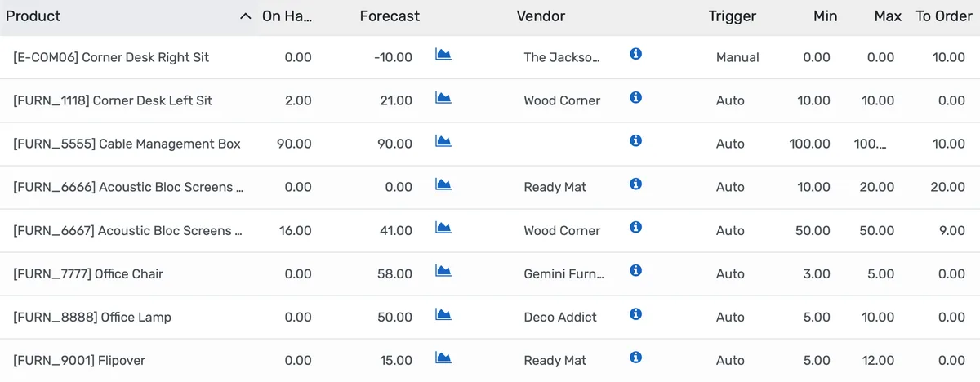The width and height of the screenshot is (980, 382).
Task: Toggle sort arrow beside Product header
Action: pyautogui.click(x=245, y=16)
